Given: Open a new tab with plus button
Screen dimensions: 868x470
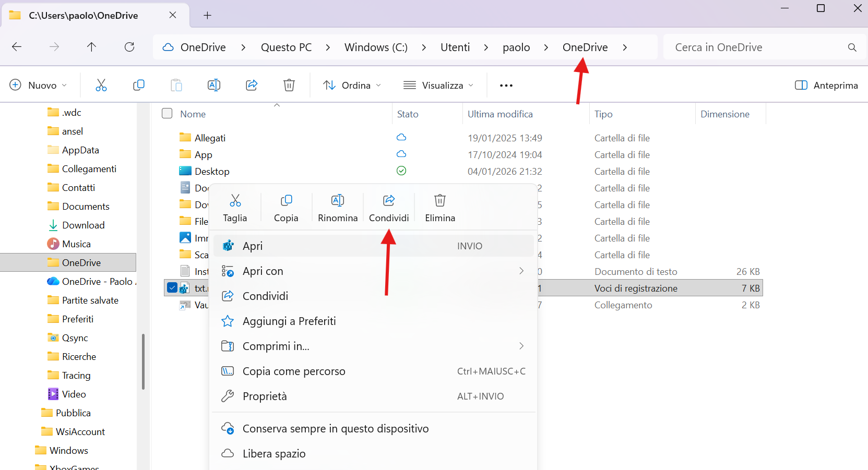Looking at the screenshot, I should 207,15.
